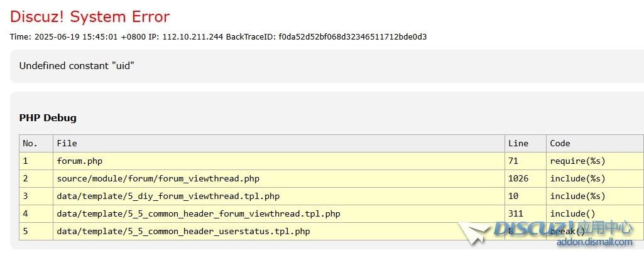Click the Discuz! watermark arrow icon
Screen dimensions: 644x258
474,234
